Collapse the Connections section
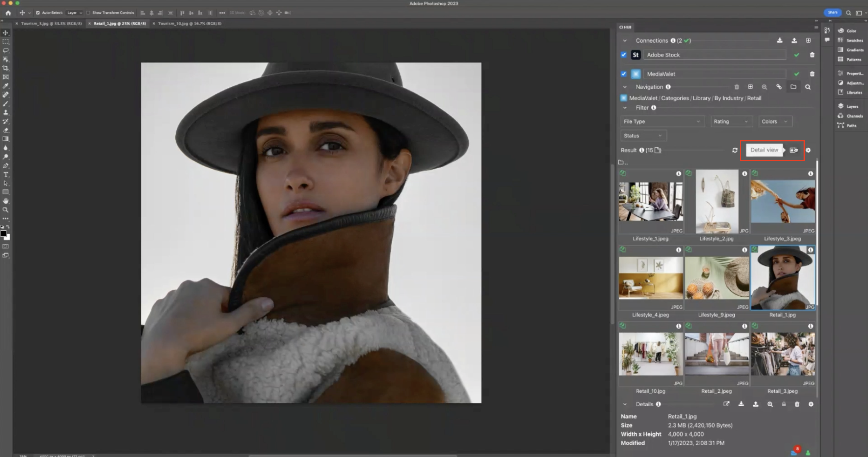This screenshot has height=457, width=868. coord(624,40)
